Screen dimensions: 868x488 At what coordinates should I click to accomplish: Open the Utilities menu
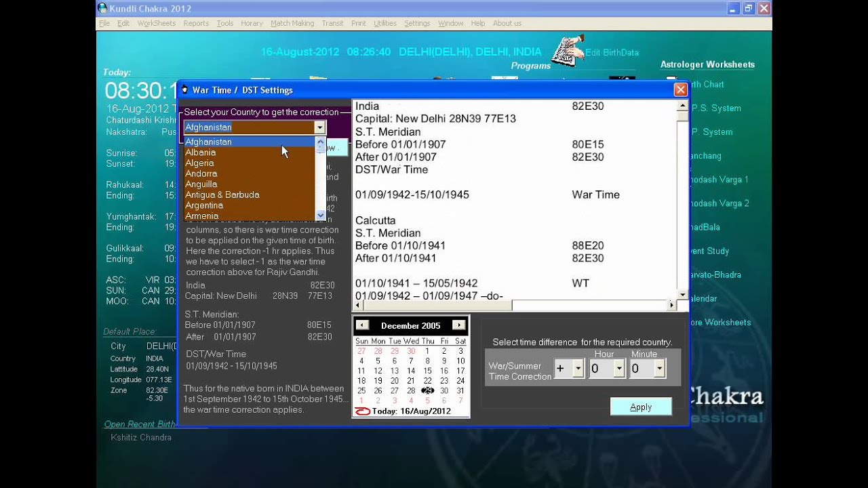tap(385, 23)
